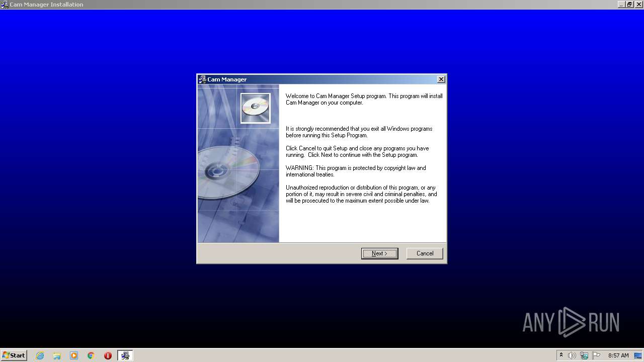Image resolution: width=644 pixels, height=362 pixels.
Task: Select the Cam Manager installer taskbar item
Action: (x=125, y=355)
